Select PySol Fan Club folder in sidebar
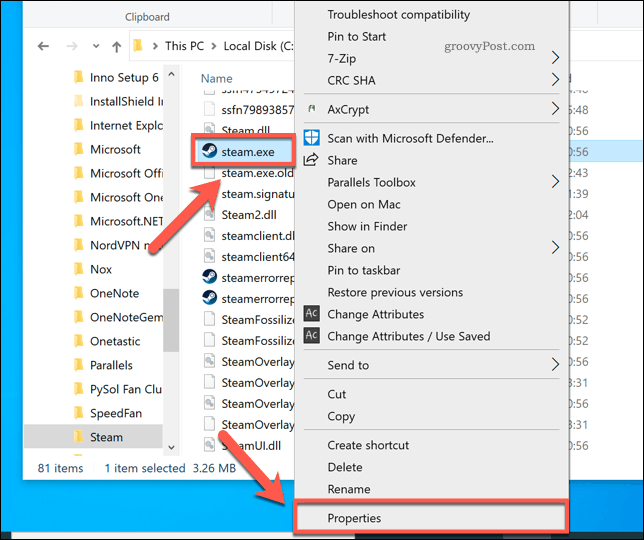 [x=126, y=389]
